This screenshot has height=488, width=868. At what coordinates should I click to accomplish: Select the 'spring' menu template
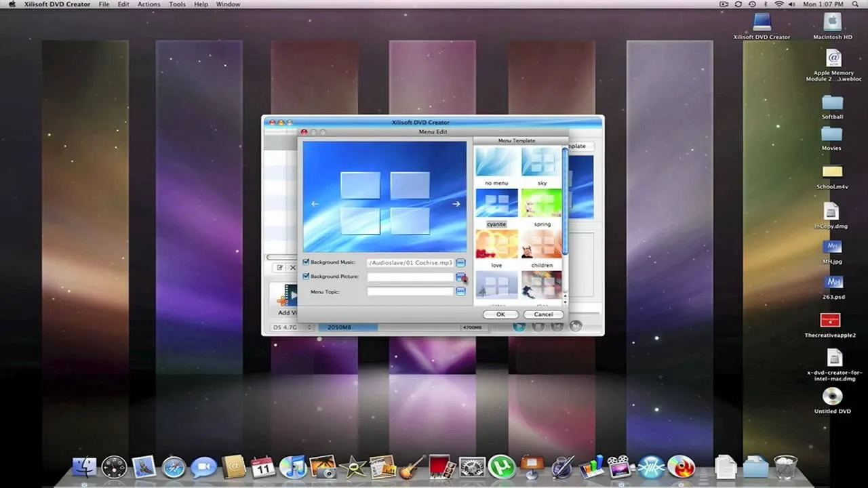(541, 203)
